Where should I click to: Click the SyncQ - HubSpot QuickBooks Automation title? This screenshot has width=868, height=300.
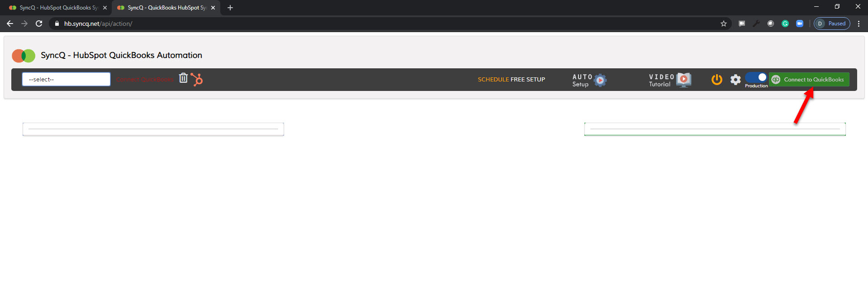click(121, 55)
